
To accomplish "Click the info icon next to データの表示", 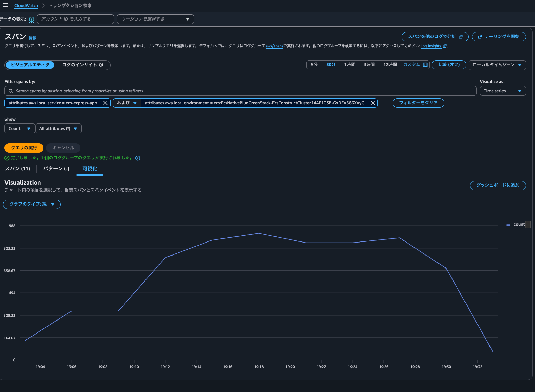I will 31,19.
